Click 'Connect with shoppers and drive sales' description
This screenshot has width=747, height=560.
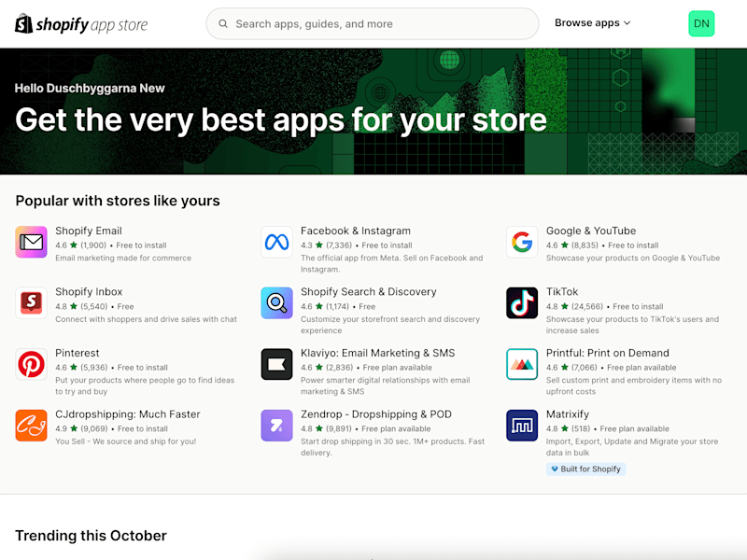(x=146, y=319)
